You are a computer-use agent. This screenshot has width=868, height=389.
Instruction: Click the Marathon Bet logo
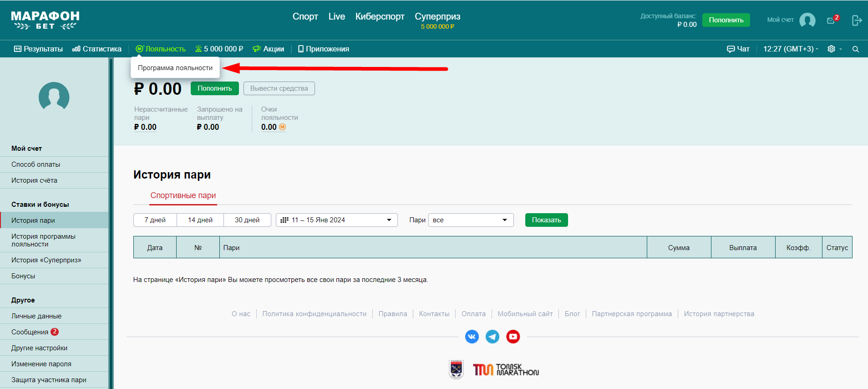(45, 20)
